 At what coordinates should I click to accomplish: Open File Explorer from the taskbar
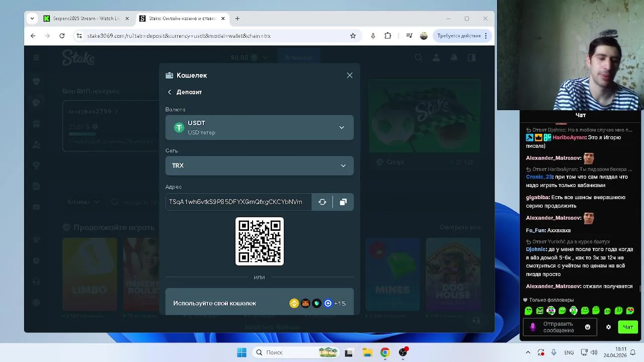pos(367,352)
